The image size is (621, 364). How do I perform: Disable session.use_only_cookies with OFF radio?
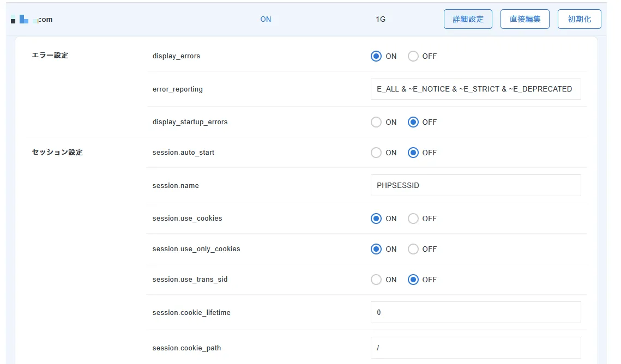pyautogui.click(x=413, y=249)
